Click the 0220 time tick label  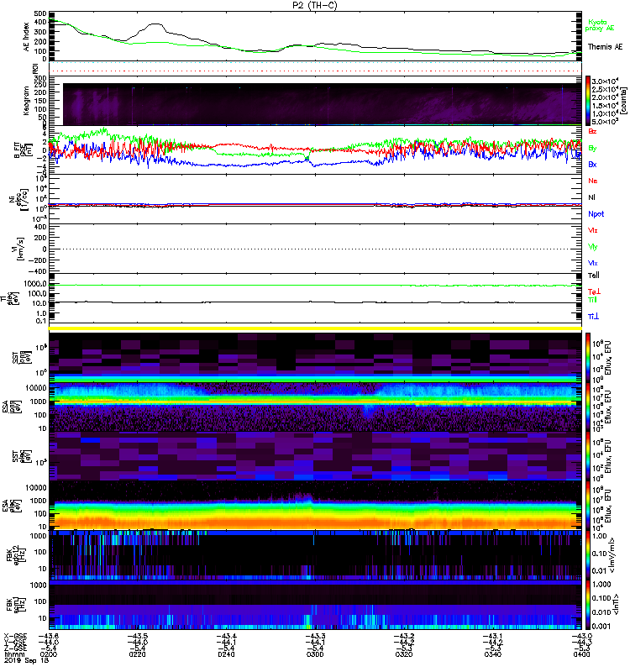[x=138, y=654]
